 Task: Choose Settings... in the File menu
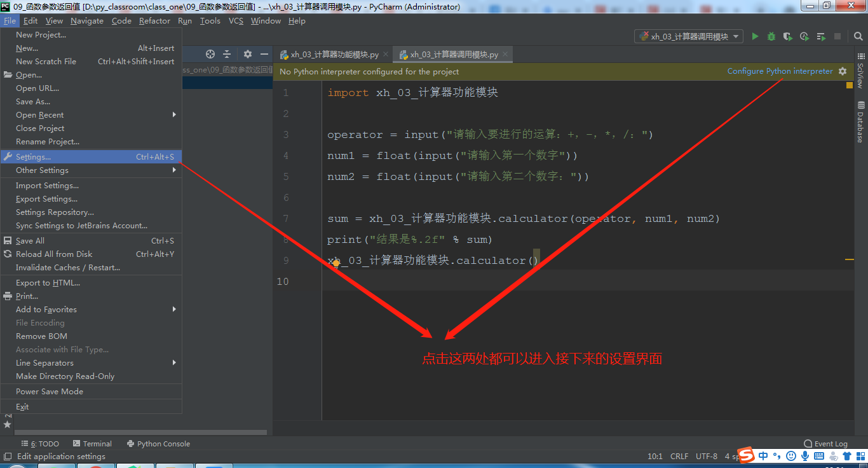[x=91, y=157]
